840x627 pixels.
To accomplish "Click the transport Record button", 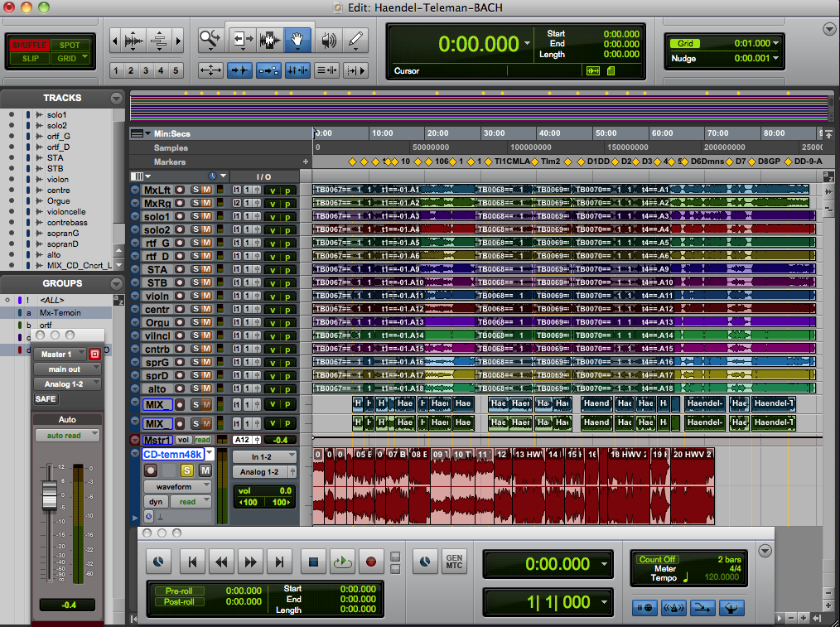I will tap(370, 562).
